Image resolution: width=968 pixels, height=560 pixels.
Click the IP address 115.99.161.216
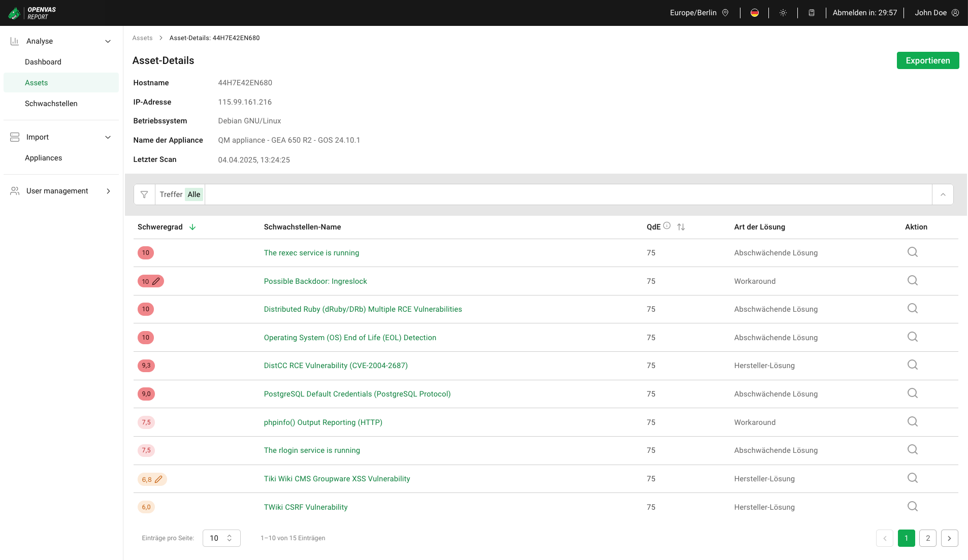click(245, 102)
